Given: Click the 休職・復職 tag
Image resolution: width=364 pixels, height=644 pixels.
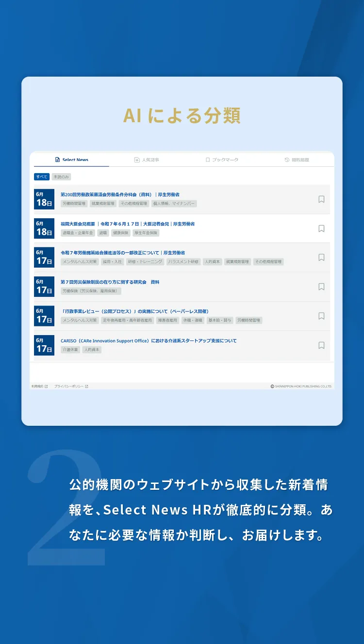Looking at the screenshot, I should point(193,320).
